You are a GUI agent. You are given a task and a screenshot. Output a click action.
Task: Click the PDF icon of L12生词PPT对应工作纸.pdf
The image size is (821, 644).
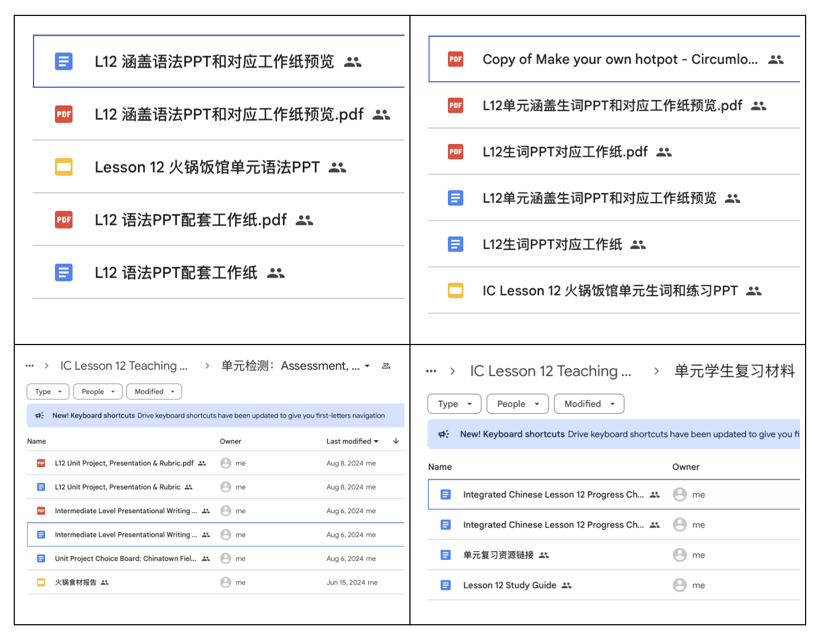tap(456, 151)
